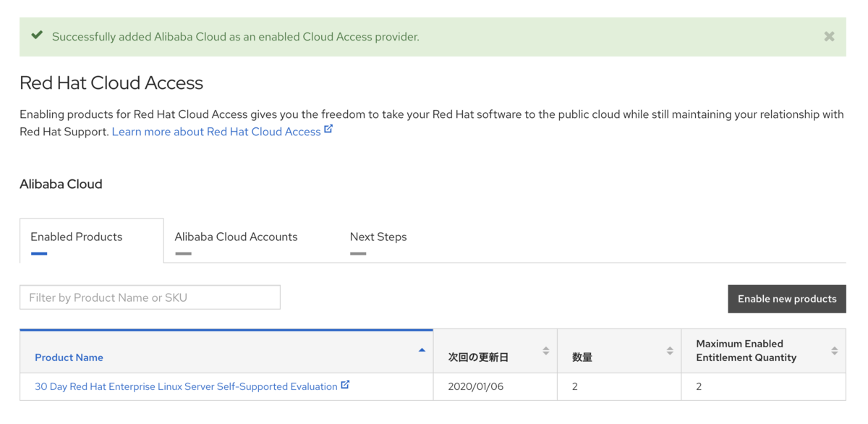The width and height of the screenshot is (868, 424).
Task: Open Learn more about Red Hat Cloud Access
Action: (216, 132)
